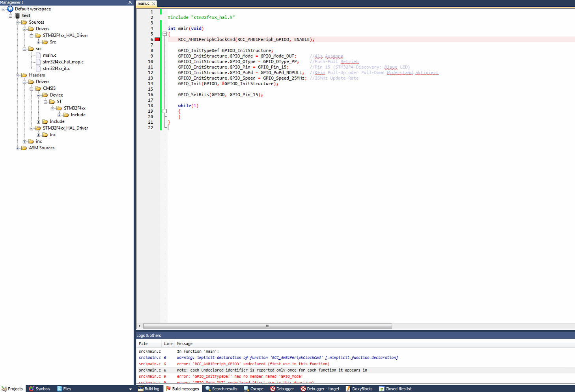Click the ASM Sources folder icon

tap(24, 148)
